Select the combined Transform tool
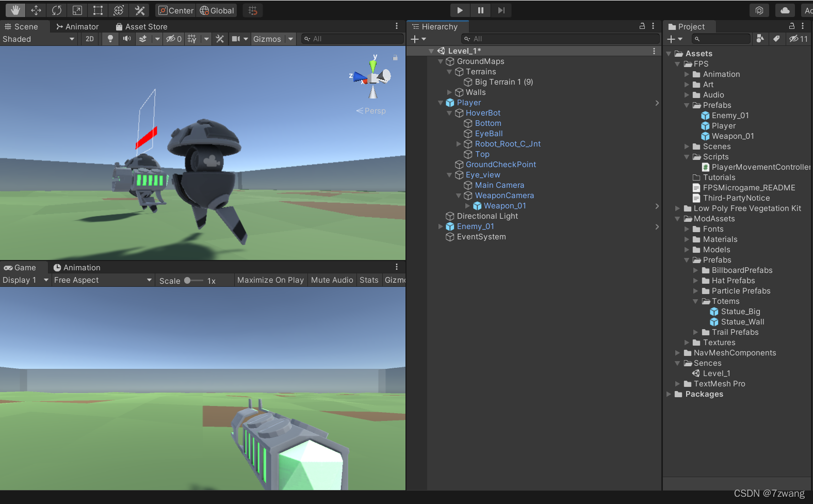Viewport: 813px width, 504px height. tap(119, 10)
